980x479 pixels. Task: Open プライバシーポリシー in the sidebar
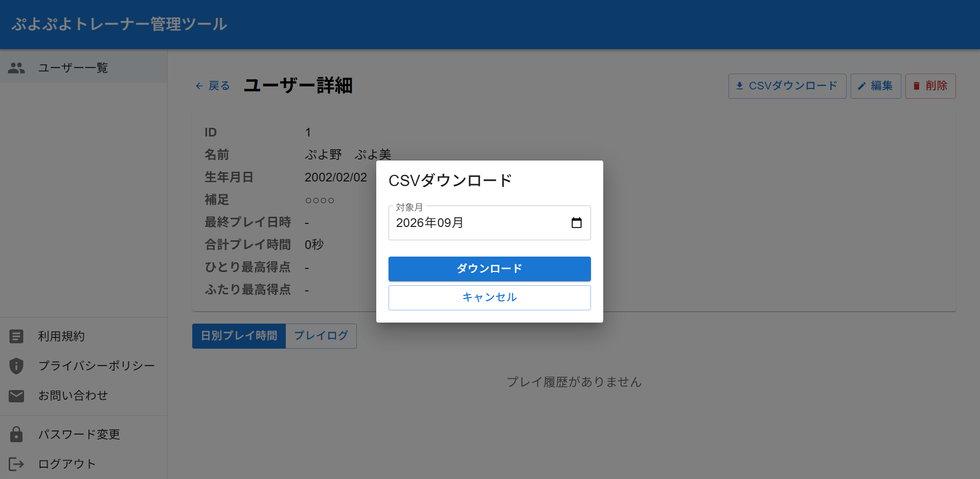(x=84, y=366)
